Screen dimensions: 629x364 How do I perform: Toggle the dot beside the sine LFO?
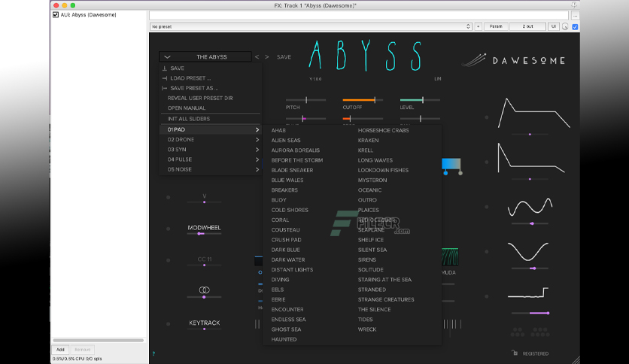(487, 207)
